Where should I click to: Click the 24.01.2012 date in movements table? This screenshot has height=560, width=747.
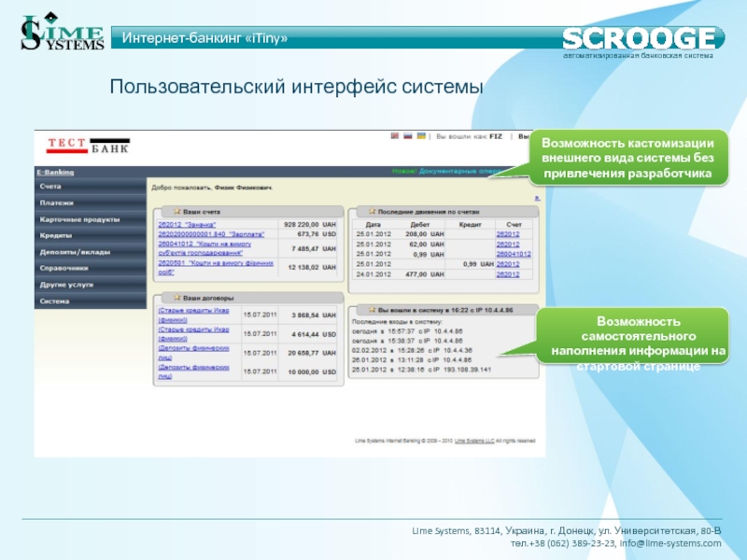tap(373, 274)
